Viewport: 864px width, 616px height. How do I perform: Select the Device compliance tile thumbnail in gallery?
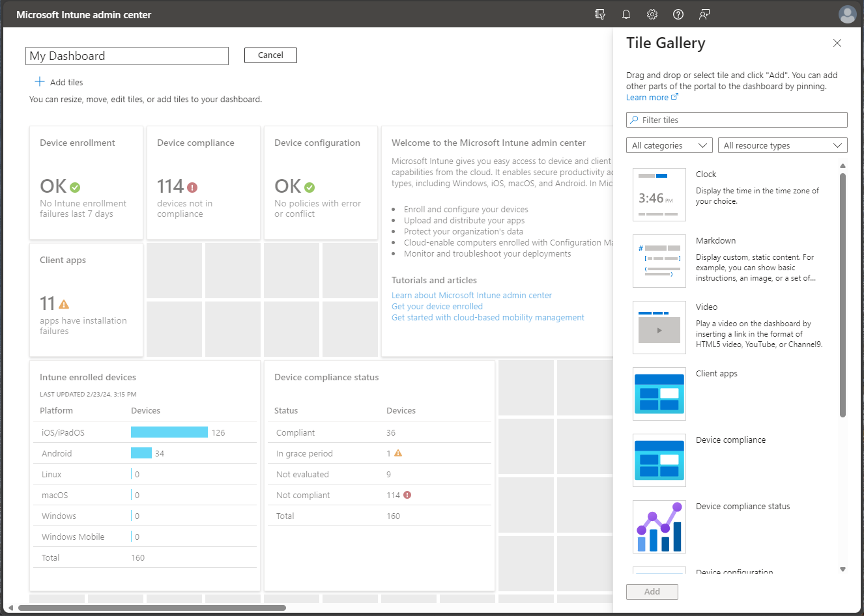tap(659, 460)
